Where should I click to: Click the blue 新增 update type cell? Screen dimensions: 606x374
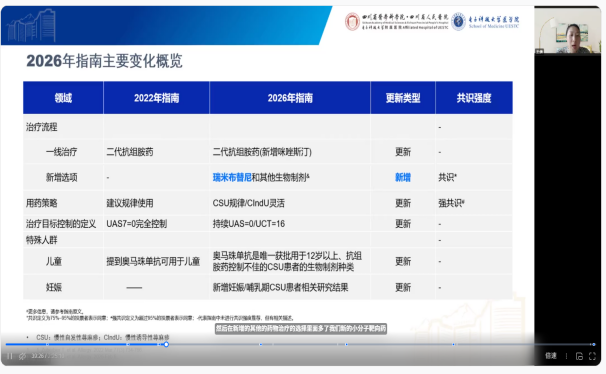(x=403, y=177)
